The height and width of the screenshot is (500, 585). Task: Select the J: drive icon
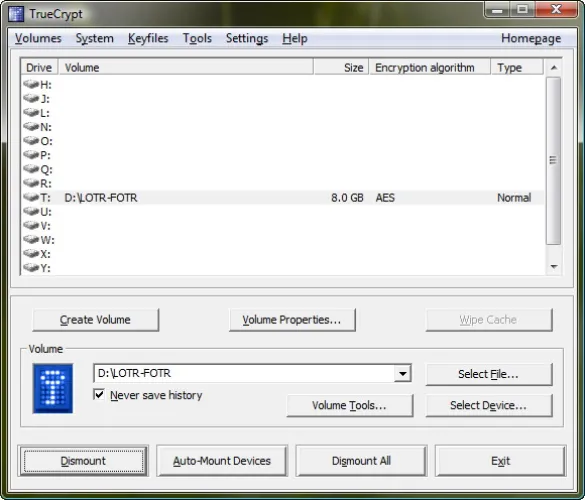coord(31,98)
